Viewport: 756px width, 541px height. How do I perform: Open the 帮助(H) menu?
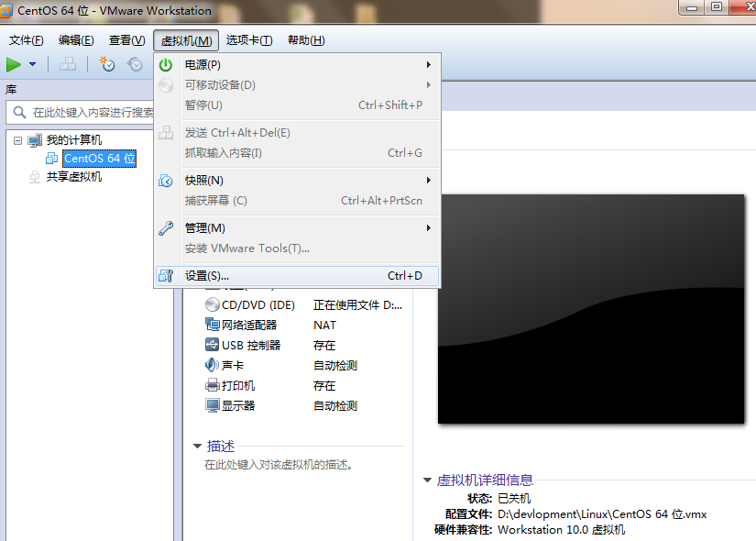(x=306, y=40)
